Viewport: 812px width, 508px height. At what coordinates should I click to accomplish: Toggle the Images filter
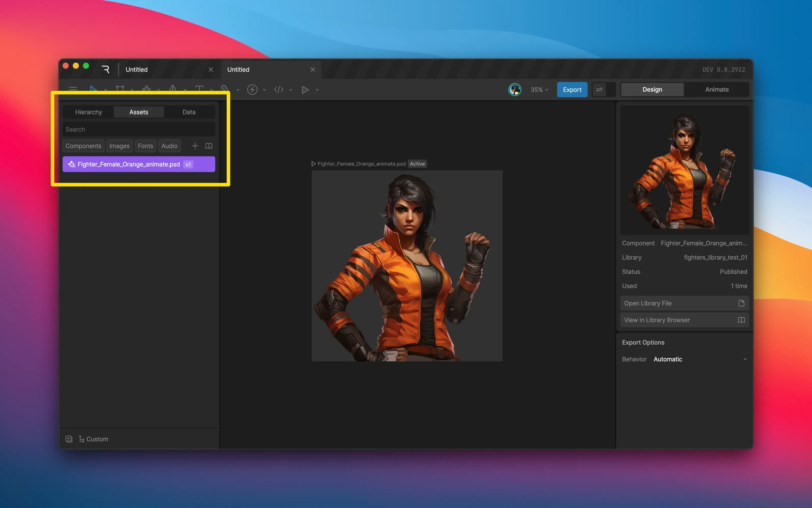point(119,146)
